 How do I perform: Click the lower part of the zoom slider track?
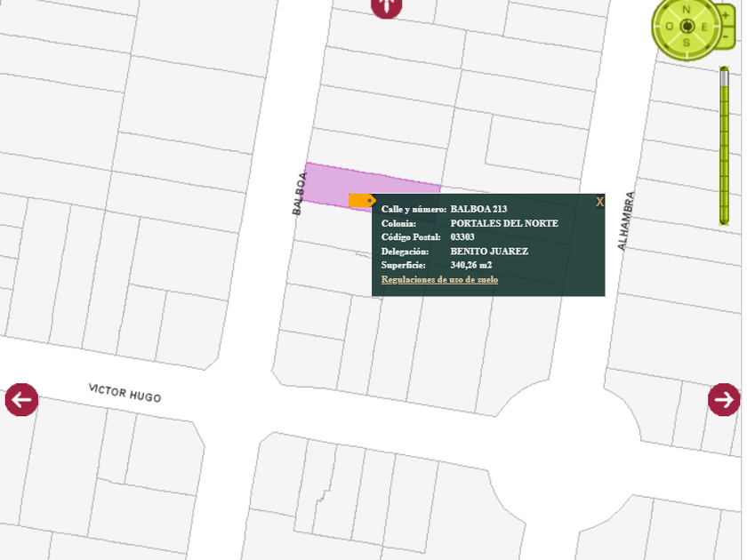pyautogui.click(x=725, y=196)
